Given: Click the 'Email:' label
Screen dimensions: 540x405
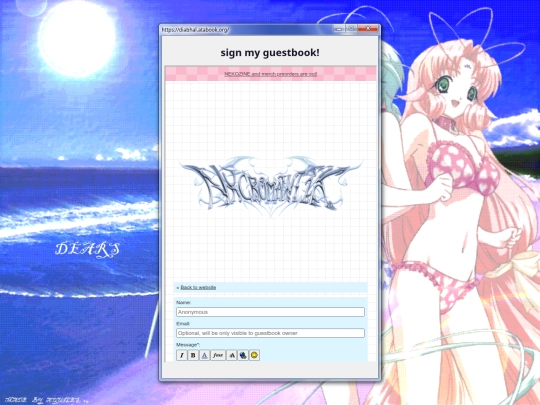Looking at the screenshot, I should pos(183,324).
